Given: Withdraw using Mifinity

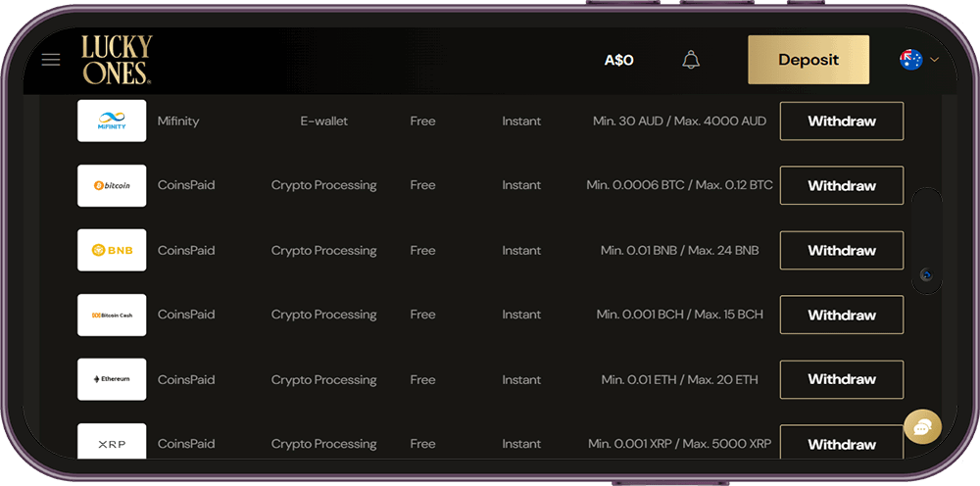Looking at the screenshot, I should 841,121.
